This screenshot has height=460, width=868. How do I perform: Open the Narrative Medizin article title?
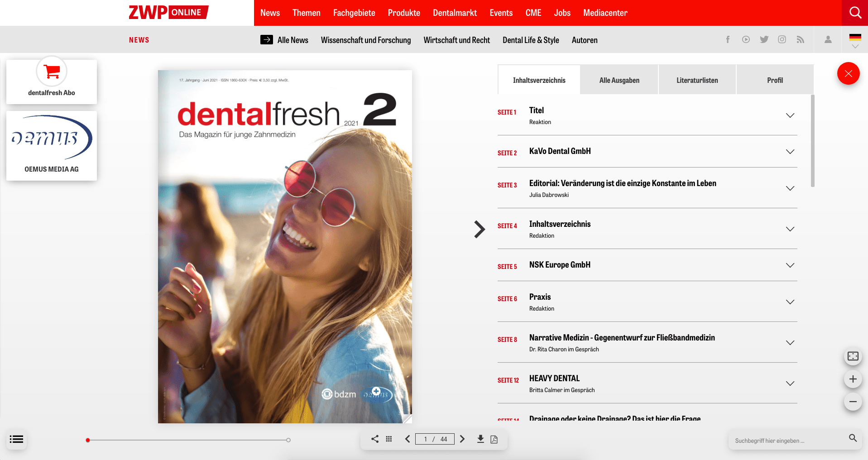(622, 337)
